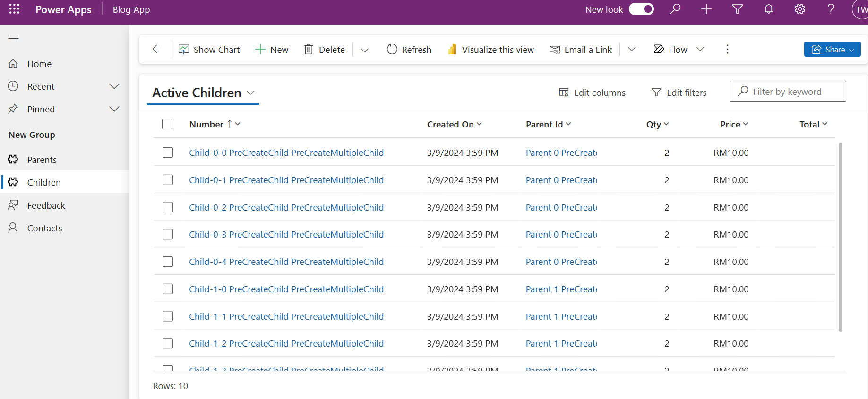868x399 pixels.
Task: Click the Contacts person icon in sidebar
Action: coord(13,228)
